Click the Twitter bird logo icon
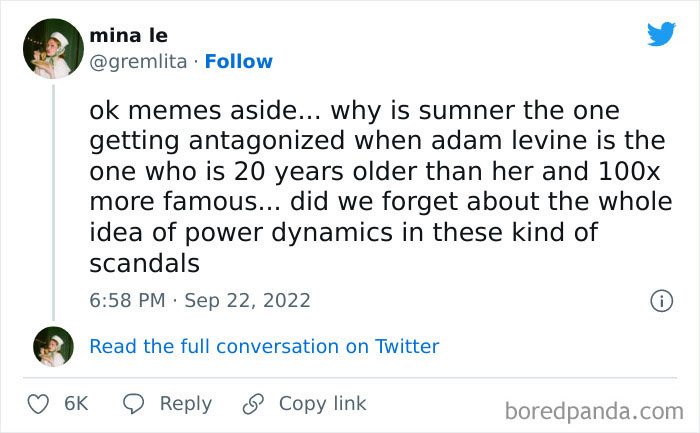700x433 pixels. (661, 34)
